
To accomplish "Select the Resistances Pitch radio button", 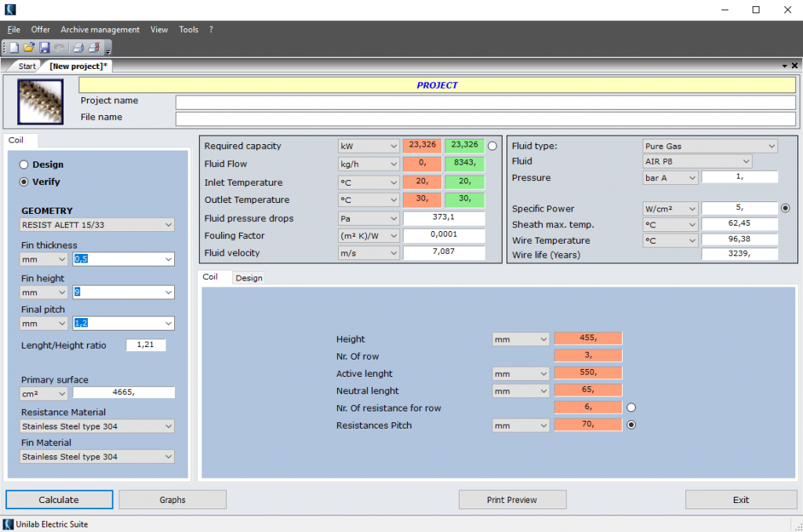I will [630, 424].
